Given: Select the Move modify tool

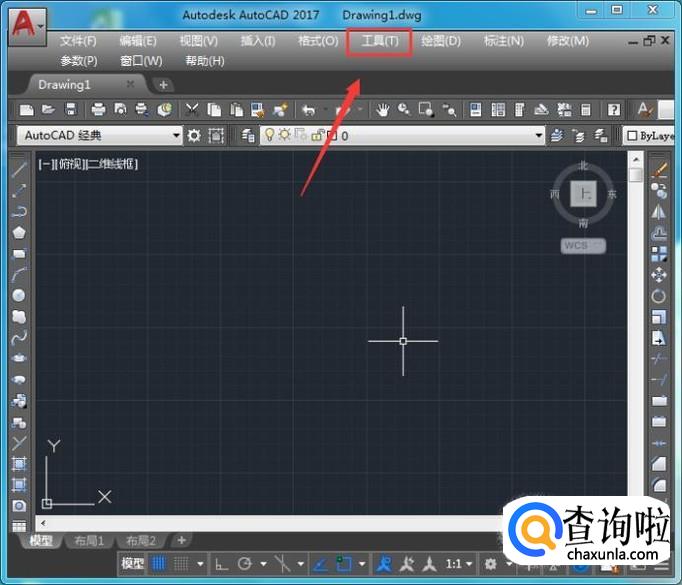Looking at the screenshot, I should coord(659,275).
